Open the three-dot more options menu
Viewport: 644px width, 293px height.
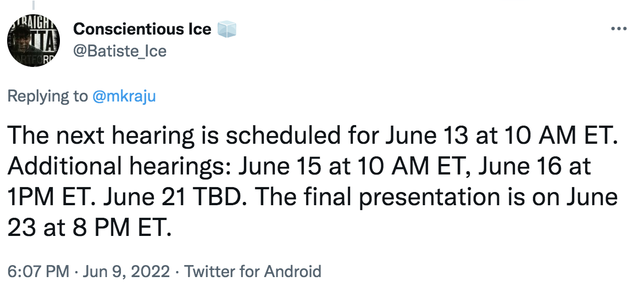[619, 30]
